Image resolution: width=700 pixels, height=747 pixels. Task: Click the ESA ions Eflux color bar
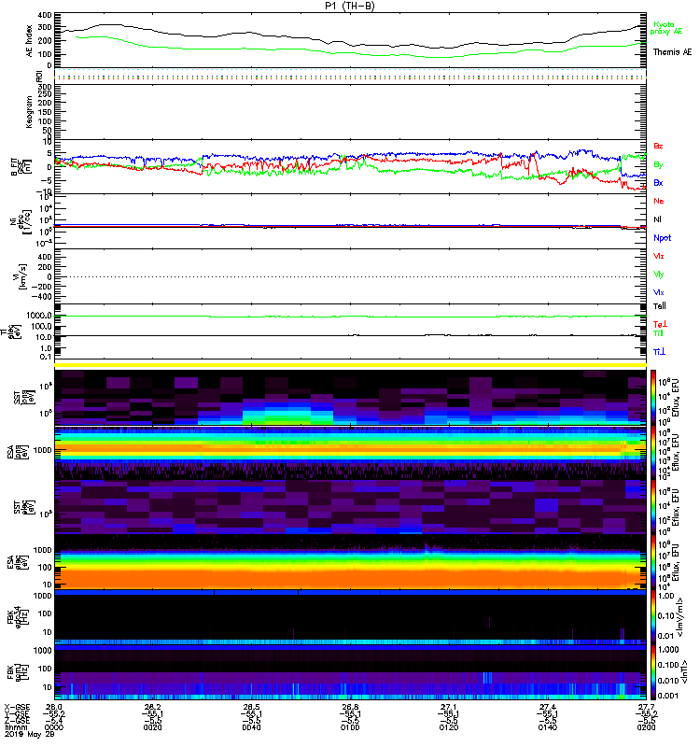point(653,452)
